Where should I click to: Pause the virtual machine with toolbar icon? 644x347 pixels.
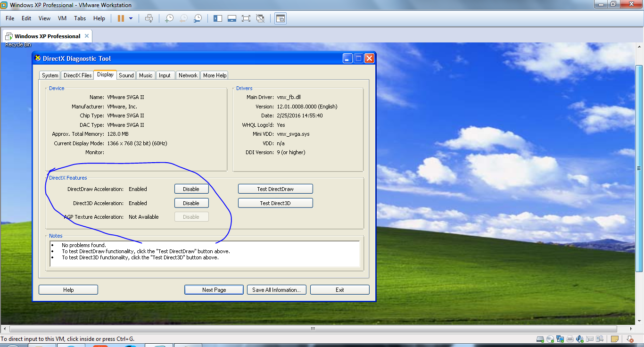click(x=121, y=18)
